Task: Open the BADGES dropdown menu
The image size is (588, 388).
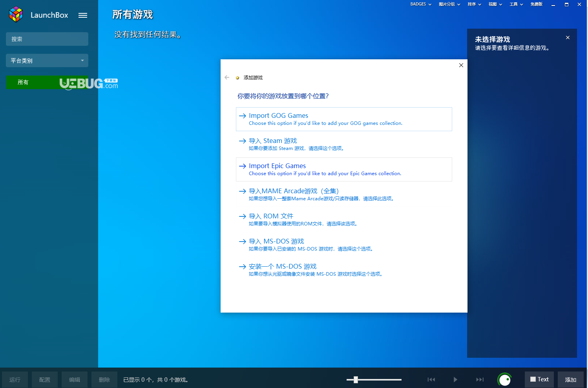Action: point(421,4)
